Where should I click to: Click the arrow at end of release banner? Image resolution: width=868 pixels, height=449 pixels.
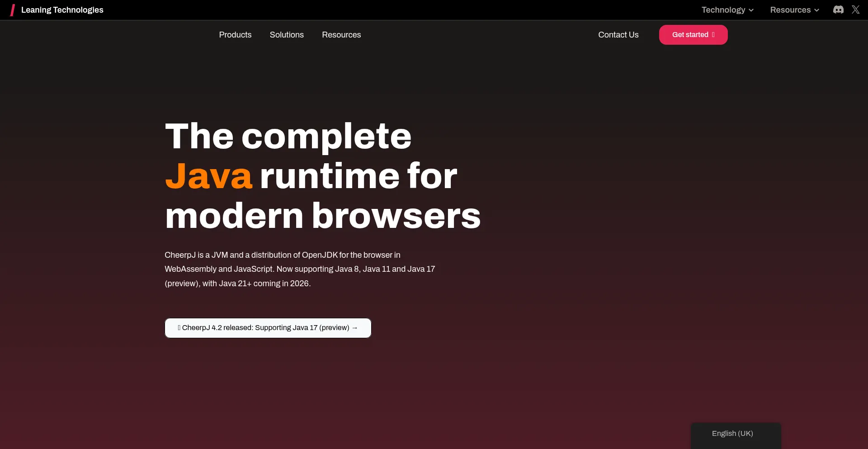pos(354,328)
